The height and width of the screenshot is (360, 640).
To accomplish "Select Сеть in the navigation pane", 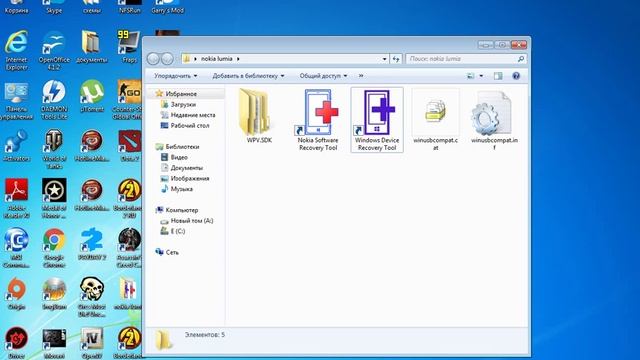I will pyautogui.click(x=172, y=252).
